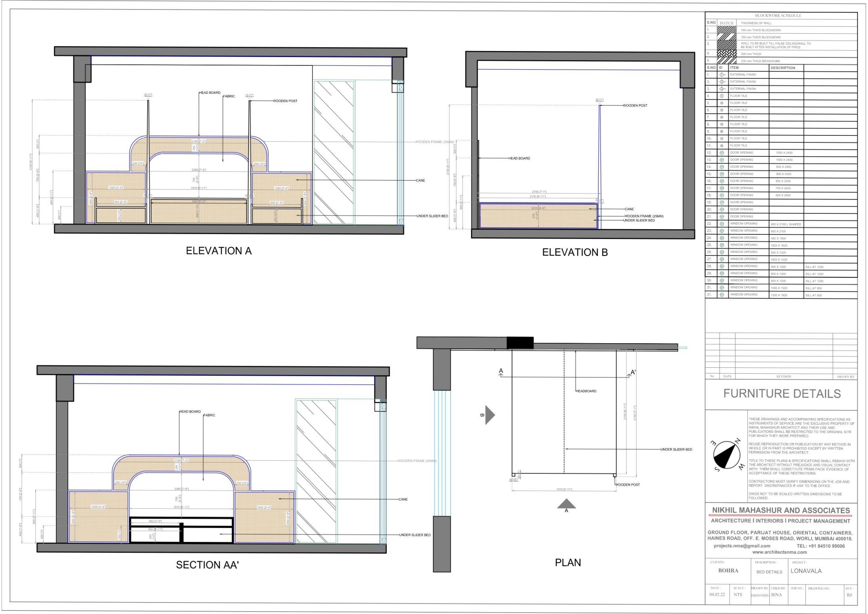Click the UNDER SLIDER BED label in the plan
This screenshot has width=868, height=614.
676,449
